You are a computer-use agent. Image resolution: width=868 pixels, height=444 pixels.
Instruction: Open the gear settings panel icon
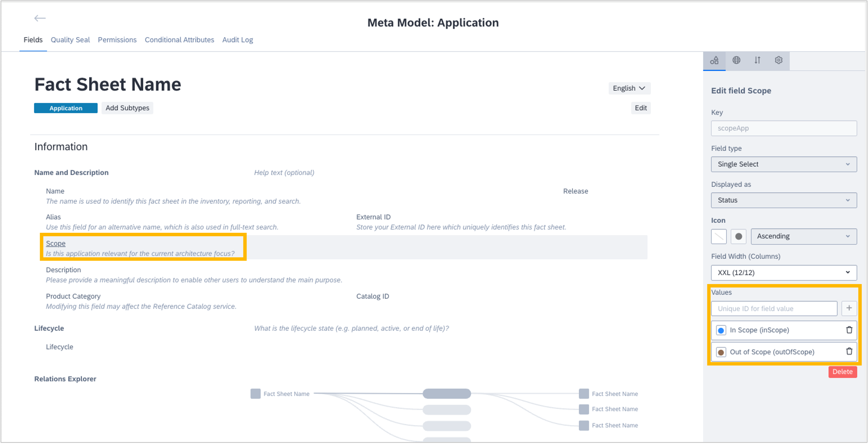pos(778,60)
